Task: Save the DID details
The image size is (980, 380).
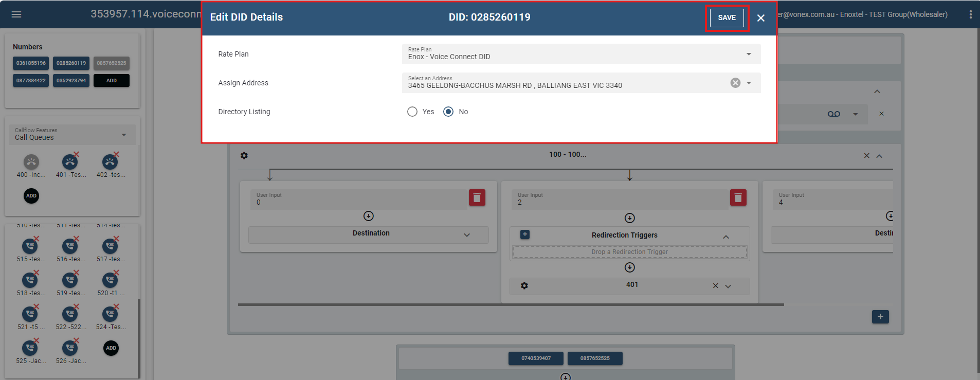Action: pos(727,17)
